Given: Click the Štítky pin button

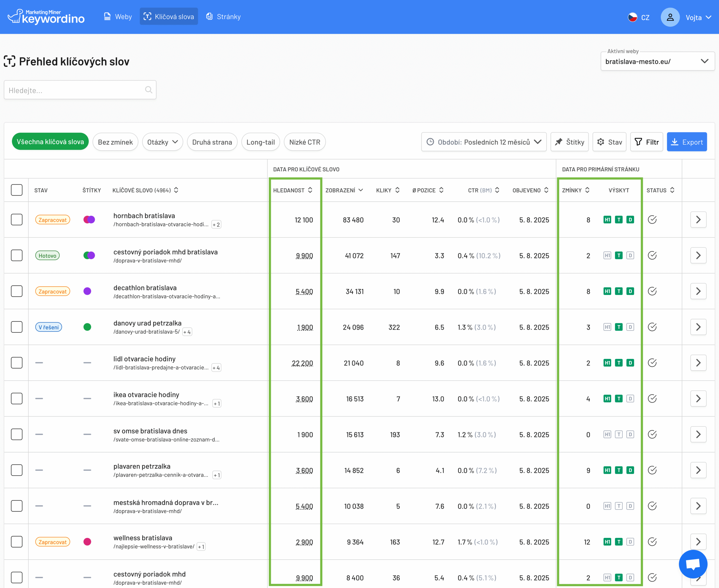Looking at the screenshot, I should coord(569,142).
